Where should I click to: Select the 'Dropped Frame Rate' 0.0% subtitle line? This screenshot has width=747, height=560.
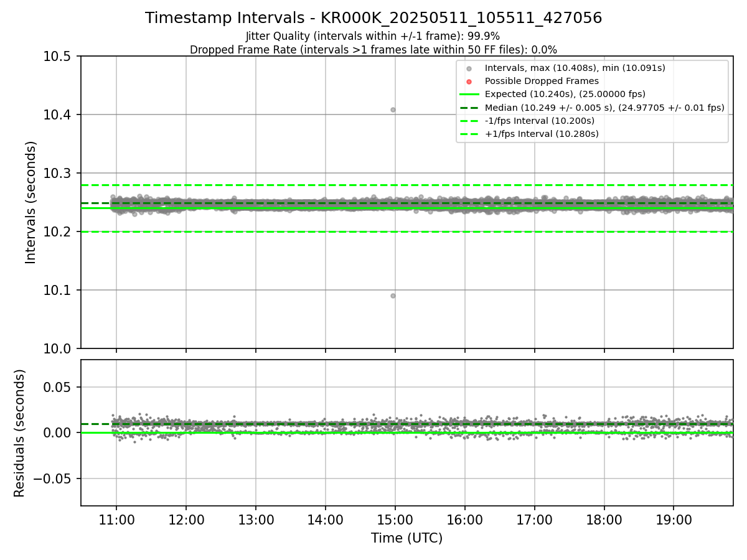point(373,49)
